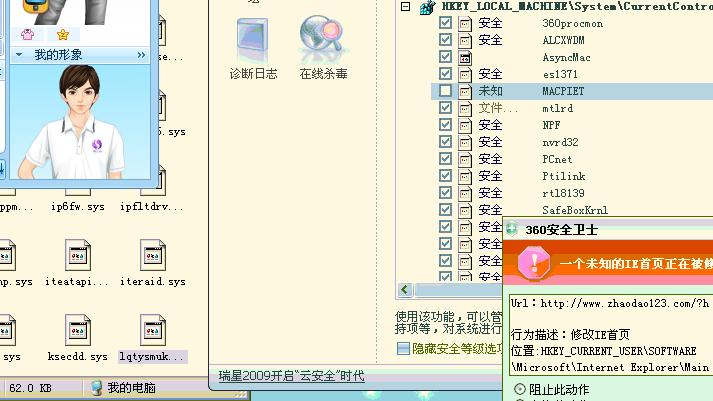Select the rtl8139 entry text
The image size is (713, 401).
tap(563, 193)
